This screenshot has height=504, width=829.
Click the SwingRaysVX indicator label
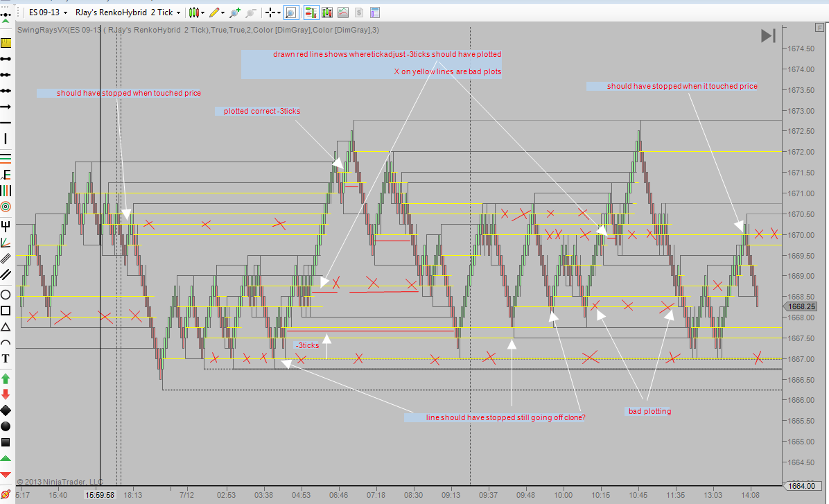point(198,30)
